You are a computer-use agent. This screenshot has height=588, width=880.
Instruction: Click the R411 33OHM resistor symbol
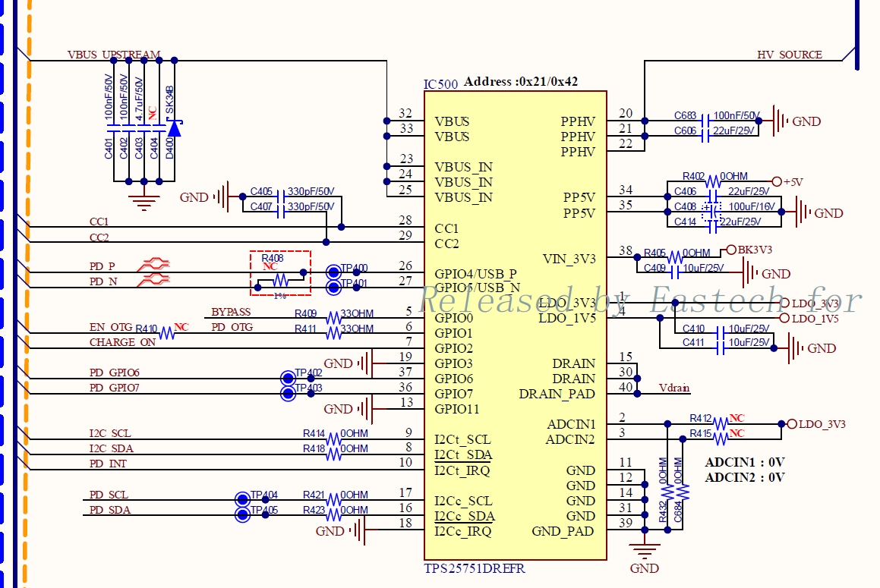334,333
